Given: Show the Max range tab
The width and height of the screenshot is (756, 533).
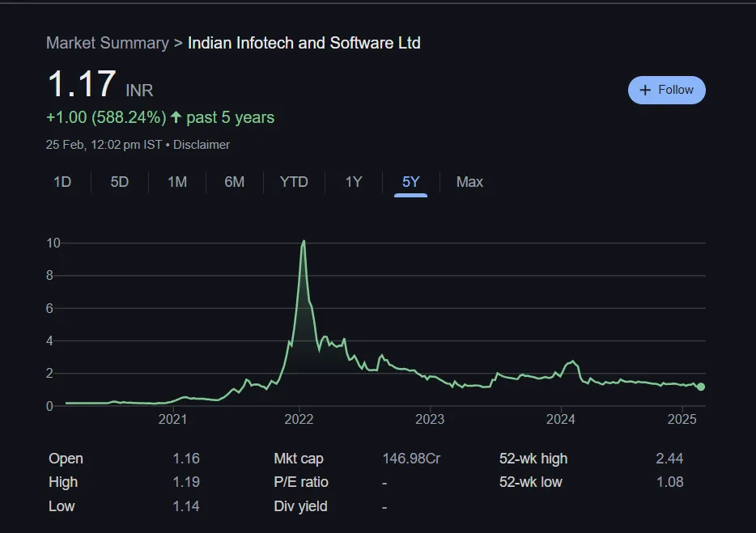Looking at the screenshot, I should coord(469,182).
